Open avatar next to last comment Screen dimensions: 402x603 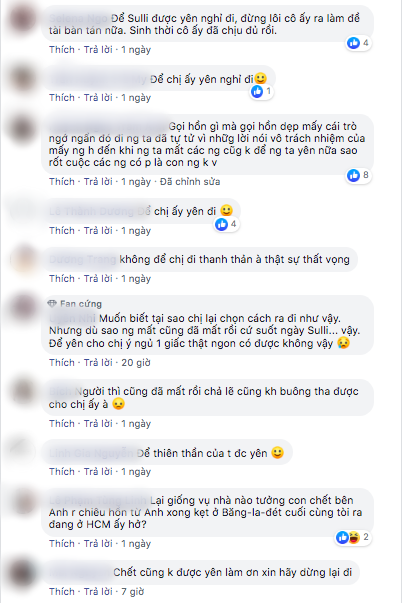coord(24,573)
